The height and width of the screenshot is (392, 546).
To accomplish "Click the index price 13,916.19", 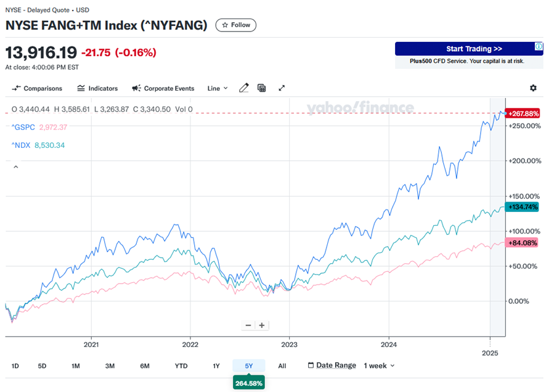I will pos(41,53).
